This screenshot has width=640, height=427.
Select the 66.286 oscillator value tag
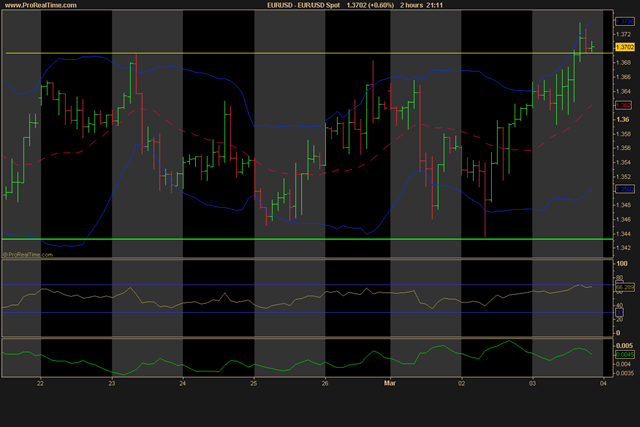624,288
